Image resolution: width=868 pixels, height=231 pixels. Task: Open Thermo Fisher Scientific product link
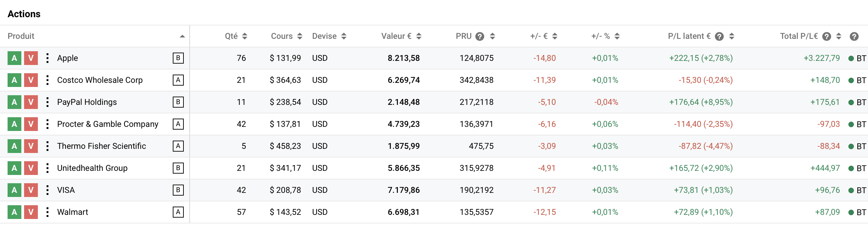(102, 146)
